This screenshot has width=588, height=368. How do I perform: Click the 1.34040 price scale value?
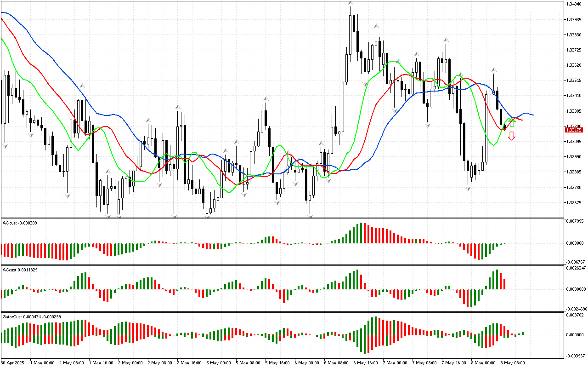(575, 4)
